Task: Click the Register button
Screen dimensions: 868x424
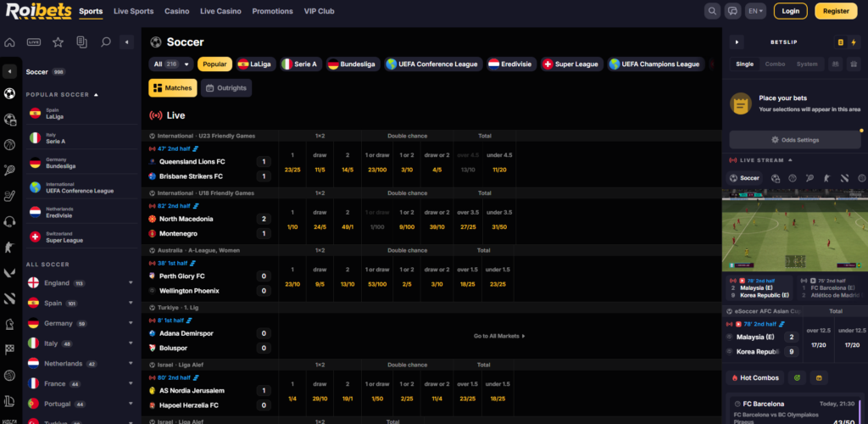Action: [x=836, y=11]
